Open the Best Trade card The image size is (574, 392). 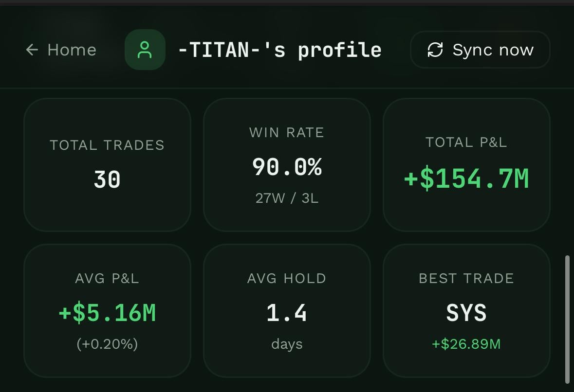pos(466,310)
